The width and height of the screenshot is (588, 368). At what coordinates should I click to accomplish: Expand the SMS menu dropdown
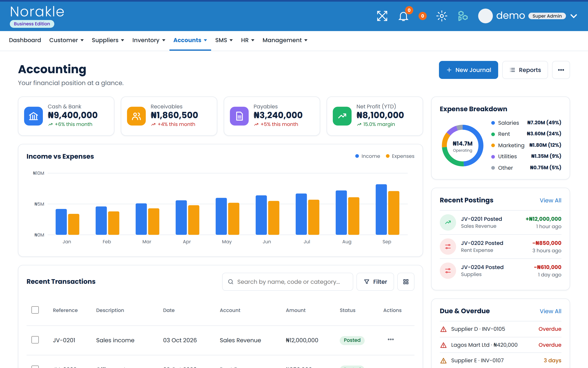(x=224, y=40)
